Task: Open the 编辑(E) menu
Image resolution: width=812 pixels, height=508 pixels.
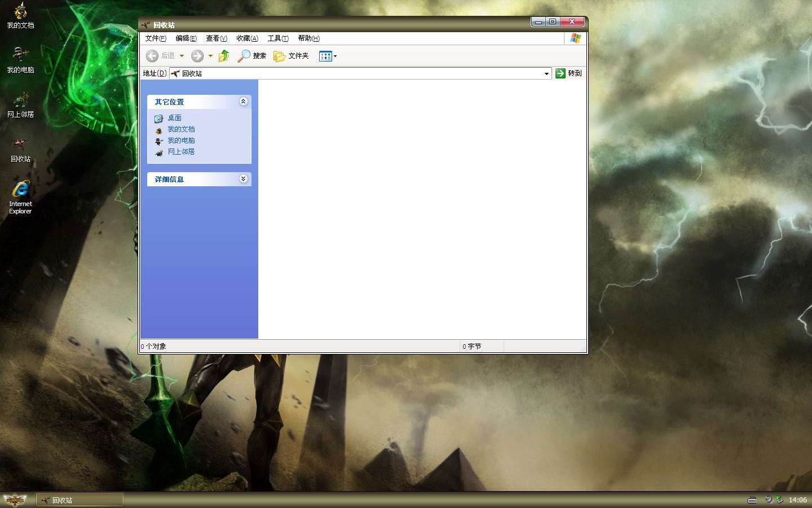Action: pyautogui.click(x=186, y=38)
